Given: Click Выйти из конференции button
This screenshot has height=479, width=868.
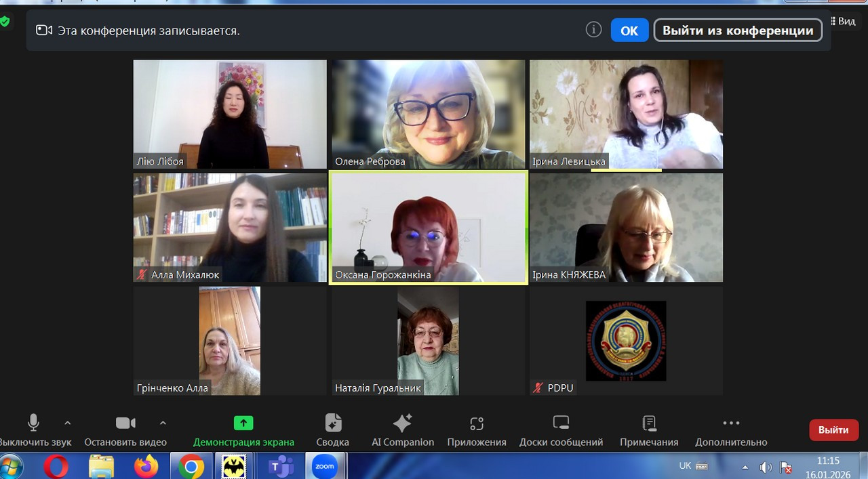Looking at the screenshot, I should (x=738, y=30).
